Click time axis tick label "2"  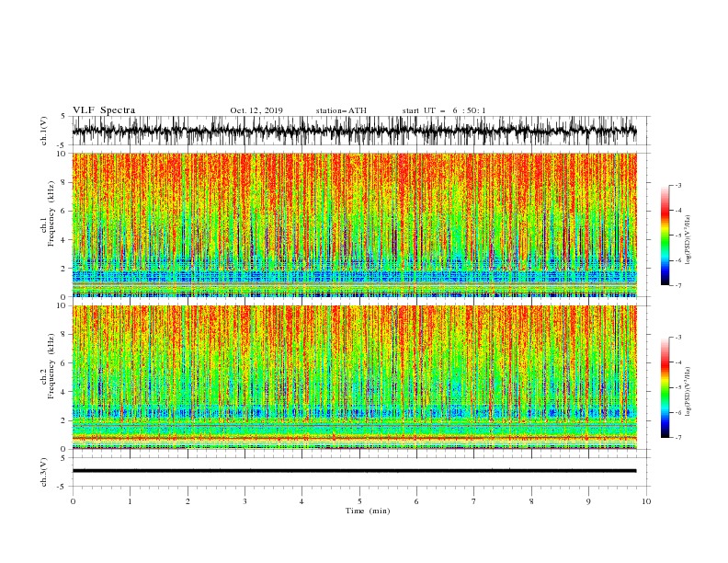(x=188, y=501)
